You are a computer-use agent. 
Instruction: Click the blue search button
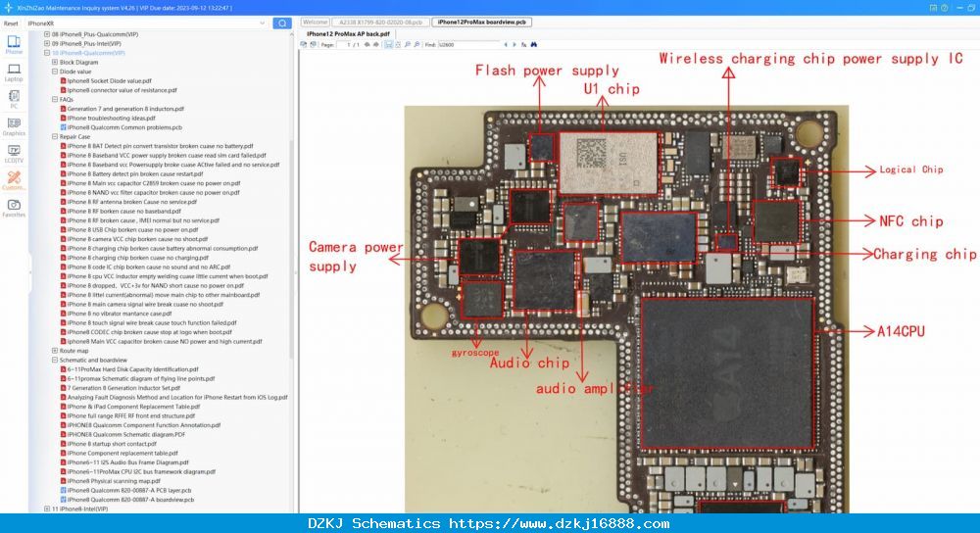(282, 24)
